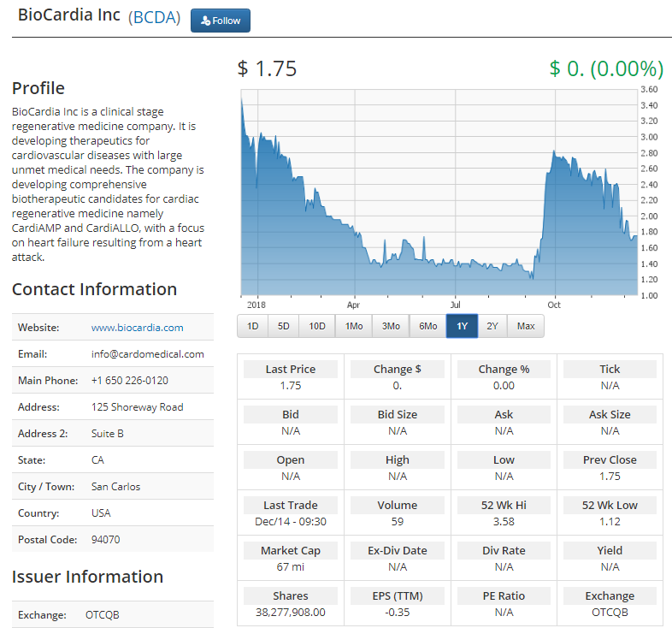Click the green $ 0. (0.00%) change
The height and width of the screenshot is (628, 672).
[x=606, y=68]
